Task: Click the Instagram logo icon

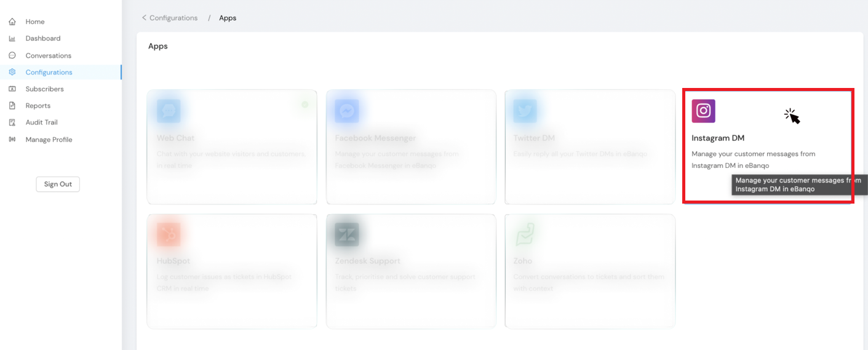Action: point(703,111)
